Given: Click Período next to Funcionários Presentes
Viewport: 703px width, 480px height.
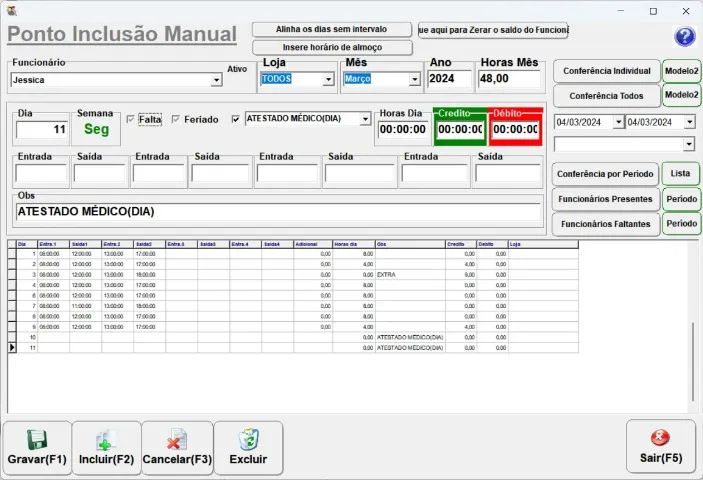Looking at the screenshot, I should [x=681, y=199].
